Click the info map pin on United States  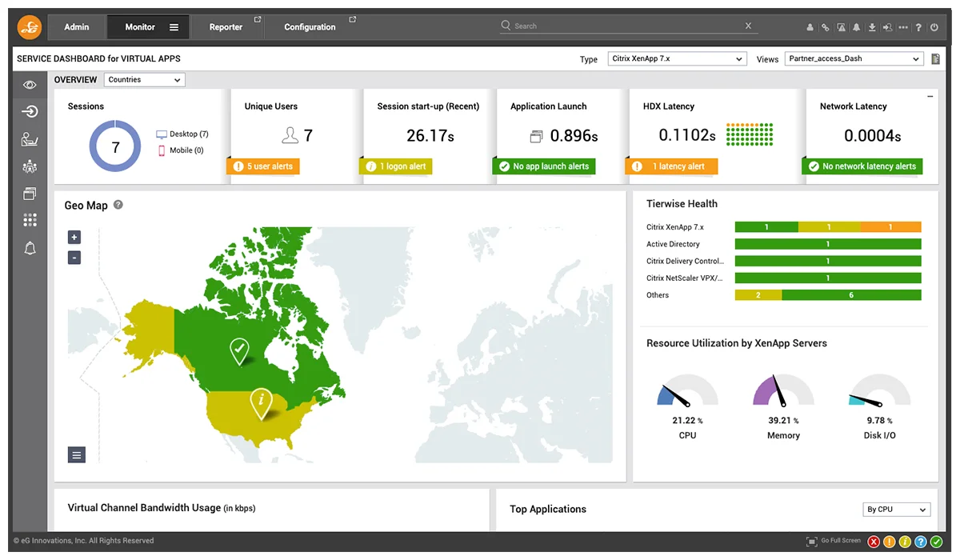[260, 403]
